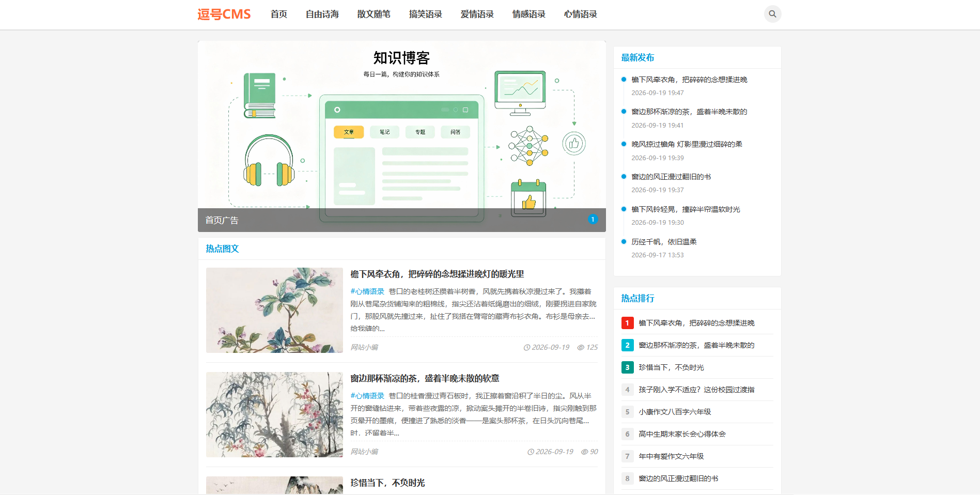Image resolution: width=980 pixels, height=495 pixels.
Task: Open 散文随笔 navigation item
Action: pyautogui.click(x=374, y=14)
